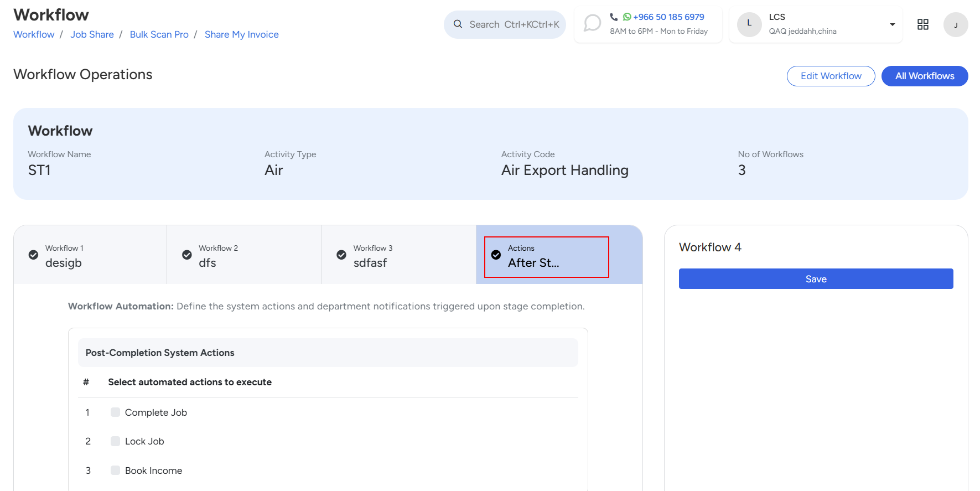Open the Workflow 3 sdfasf tab

click(x=399, y=255)
